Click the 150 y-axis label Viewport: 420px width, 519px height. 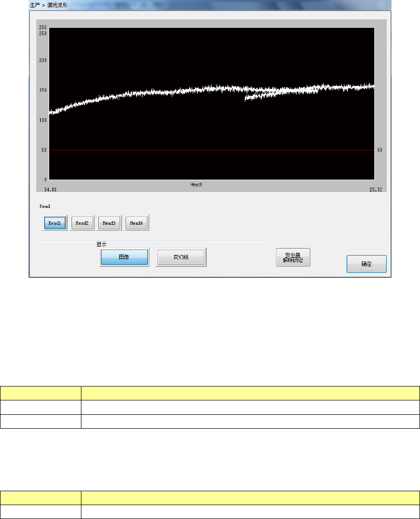click(x=43, y=90)
